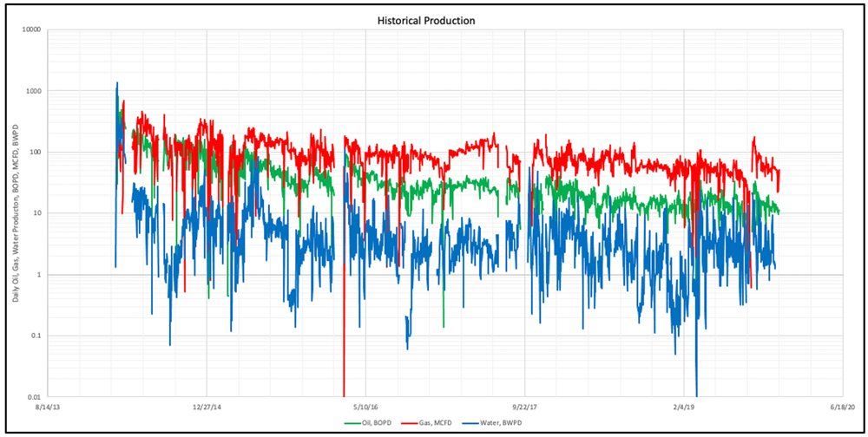
Task: Select the 1000 y-axis tick label
Action: tap(35, 91)
